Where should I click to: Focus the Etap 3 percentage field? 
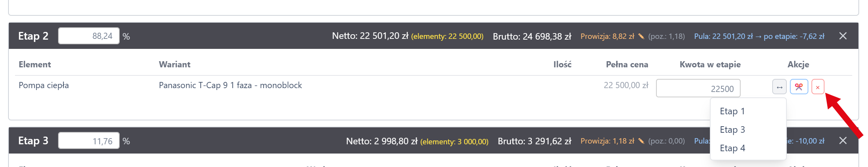tap(89, 141)
